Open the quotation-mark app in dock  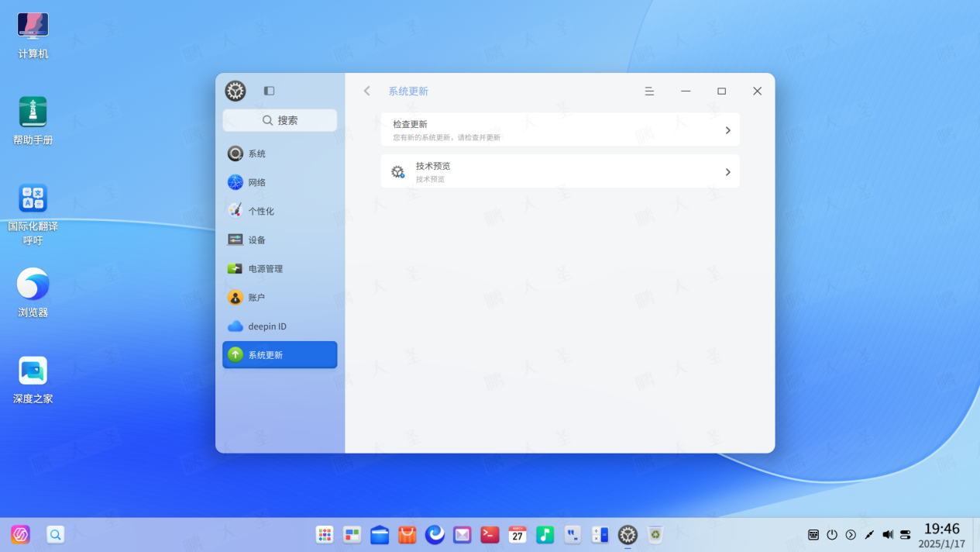point(573,534)
